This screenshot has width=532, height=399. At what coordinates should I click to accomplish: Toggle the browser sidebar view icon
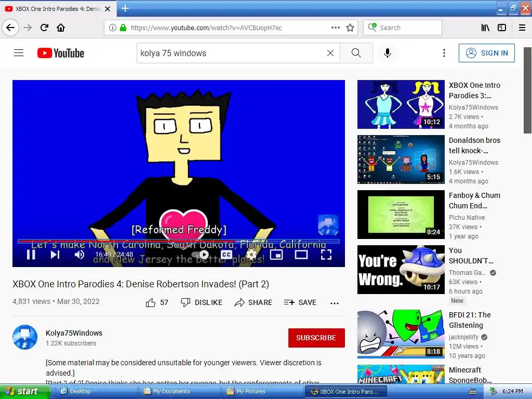coord(502,28)
